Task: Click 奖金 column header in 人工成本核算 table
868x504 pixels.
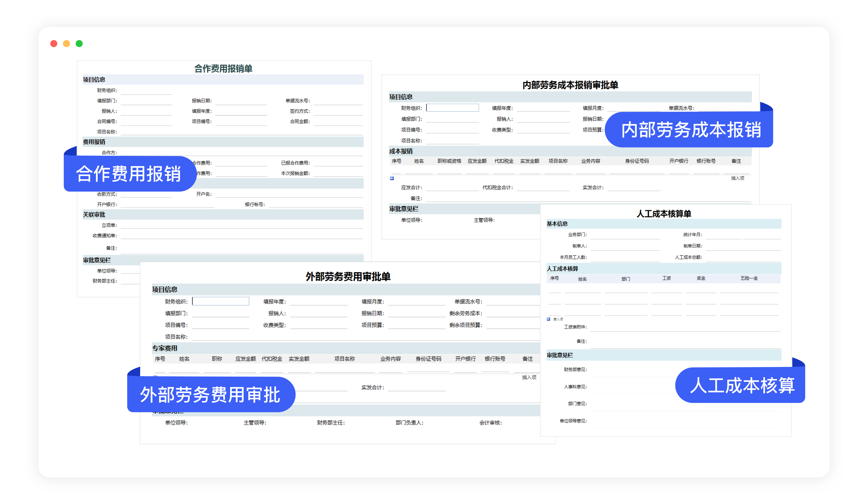Action: tap(701, 278)
